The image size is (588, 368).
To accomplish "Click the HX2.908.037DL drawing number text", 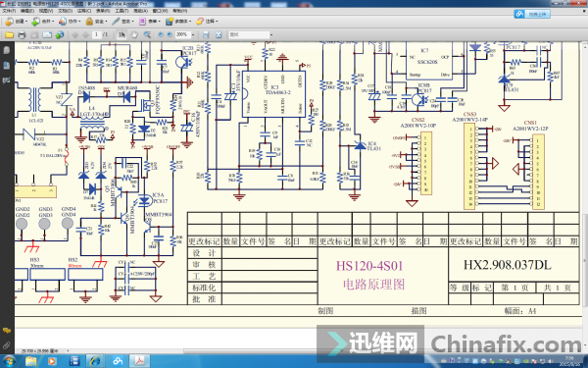I will 508,265.
